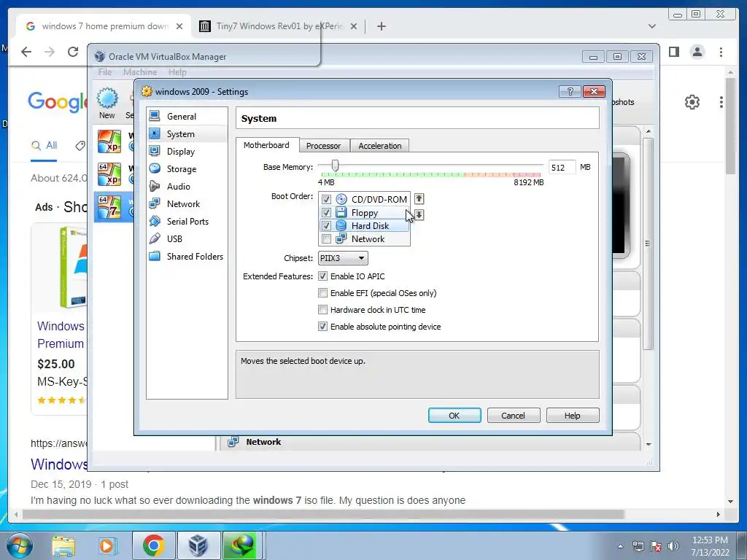Select the 64-bit XP virtual machine icon
The width and height of the screenshot is (747, 560).
[x=109, y=174]
